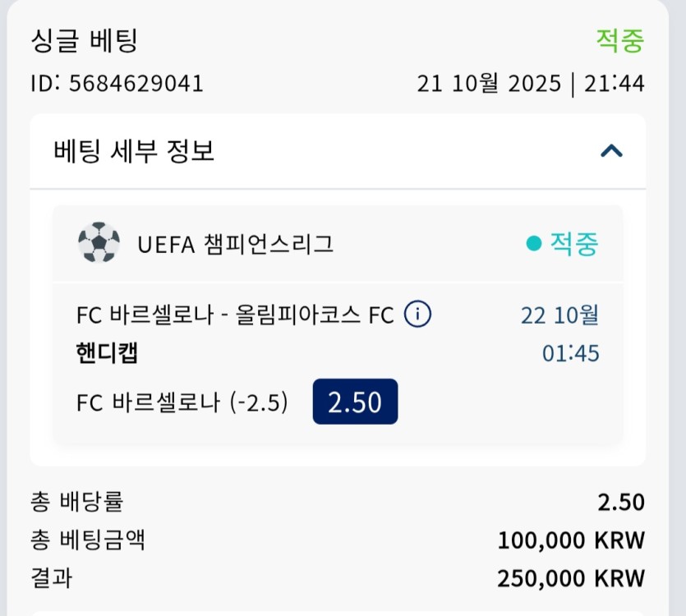Click the soccer ball sport icon
Screen dimensions: 686x616
point(99,243)
